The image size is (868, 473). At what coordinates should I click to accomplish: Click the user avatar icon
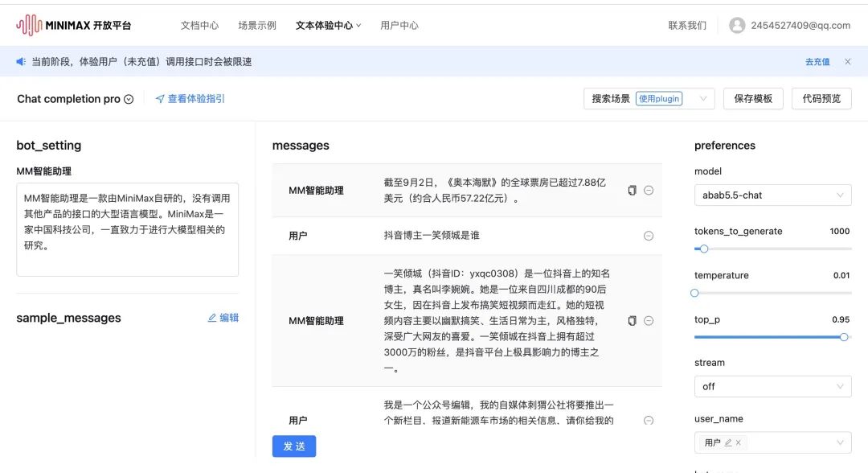[x=737, y=25]
